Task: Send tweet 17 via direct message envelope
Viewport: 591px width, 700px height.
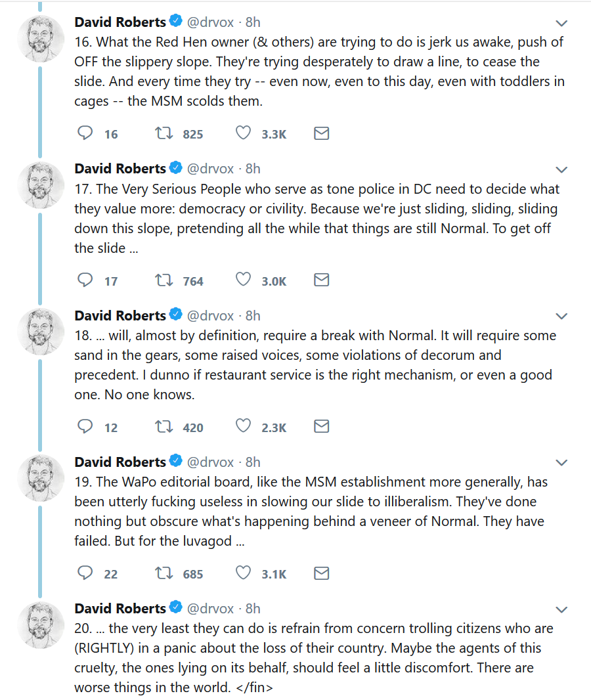Action: tap(321, 280)
